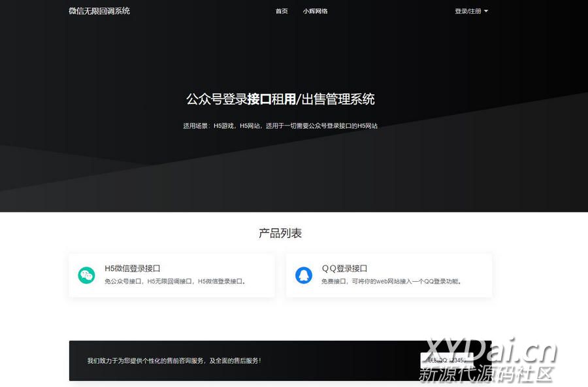Image resolution: width=588 pixels, height=387 pixels.
Task: Go to the 首页 nav item
Action: (x=282, y=11)
